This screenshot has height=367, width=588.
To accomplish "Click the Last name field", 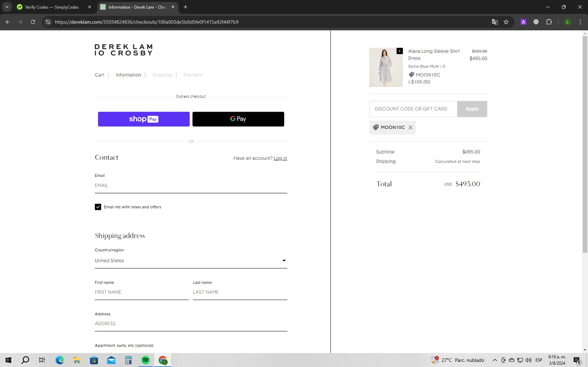I will pyautogui.click(x=240, y=292).
